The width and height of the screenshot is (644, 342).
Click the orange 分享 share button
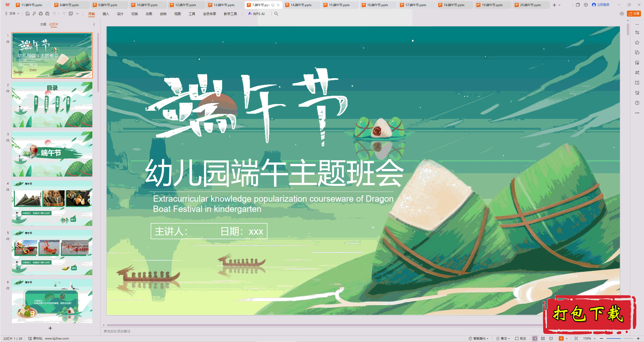click(x=634, y=14)
